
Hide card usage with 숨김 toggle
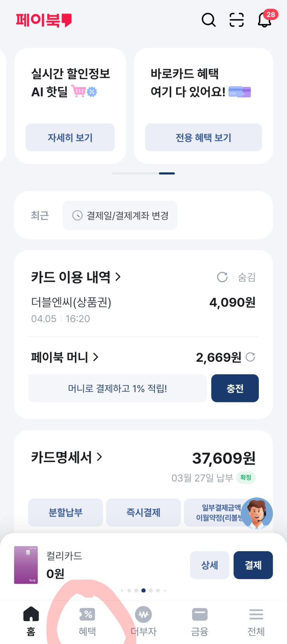point(246,277)
